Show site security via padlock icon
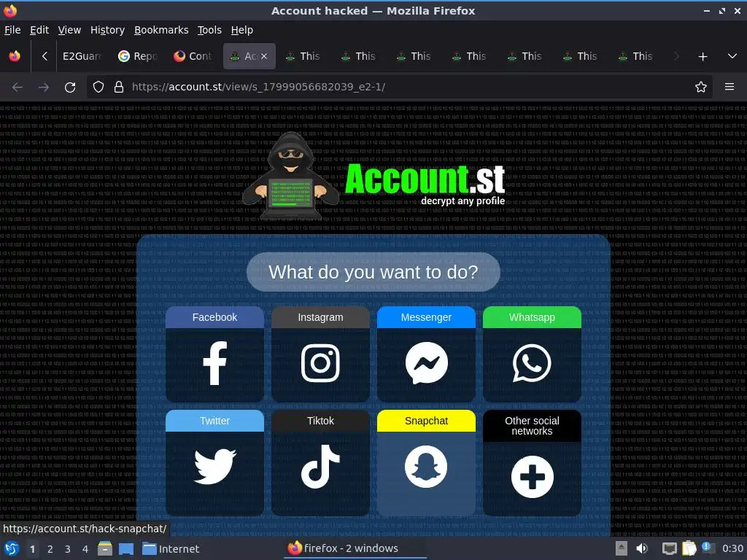The image size is (747, 560). [x=119, y=87]
